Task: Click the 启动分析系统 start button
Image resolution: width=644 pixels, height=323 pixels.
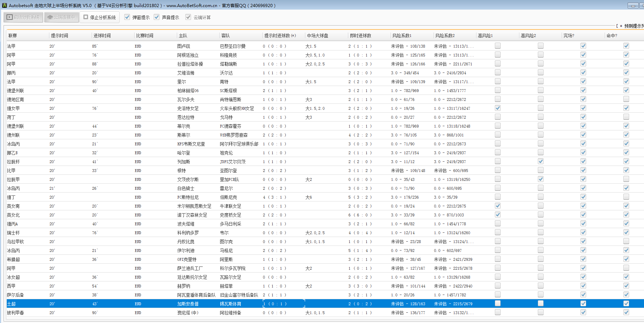Action: pos(23,17)
